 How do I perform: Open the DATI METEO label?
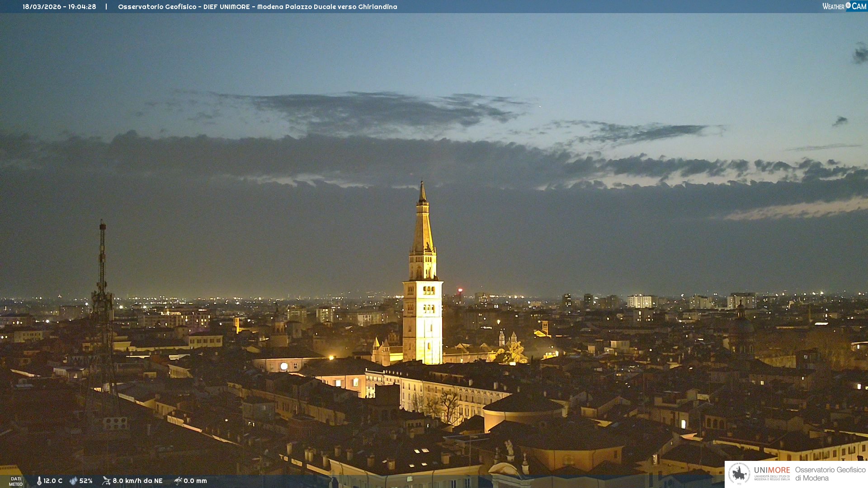click(x=16, y=481)
